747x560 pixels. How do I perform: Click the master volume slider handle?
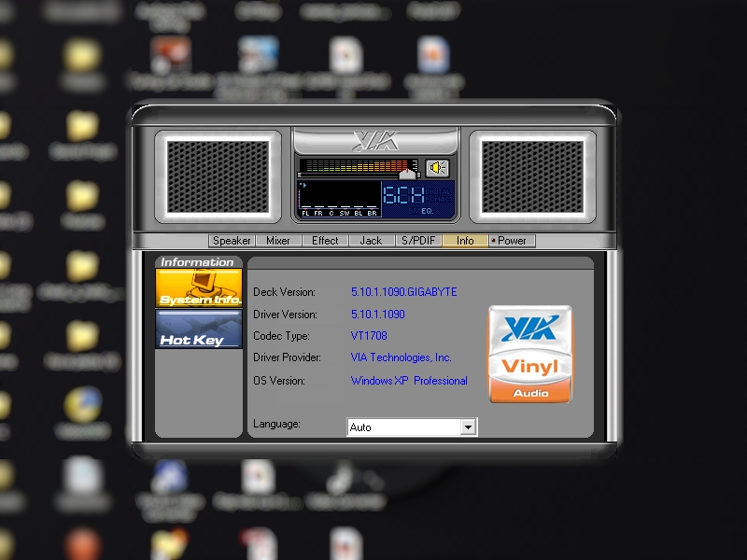click(407, 175)
